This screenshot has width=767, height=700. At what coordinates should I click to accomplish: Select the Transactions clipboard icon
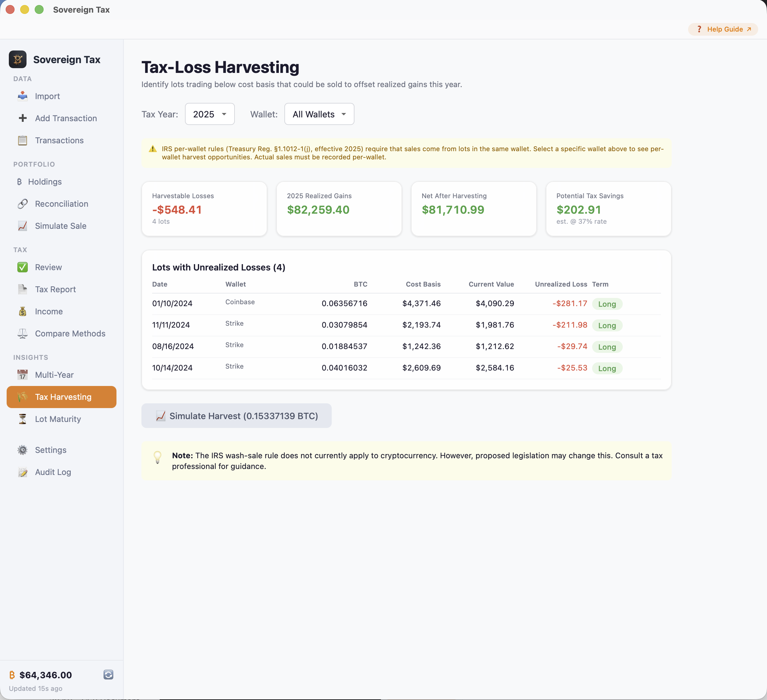click(22, 140)
